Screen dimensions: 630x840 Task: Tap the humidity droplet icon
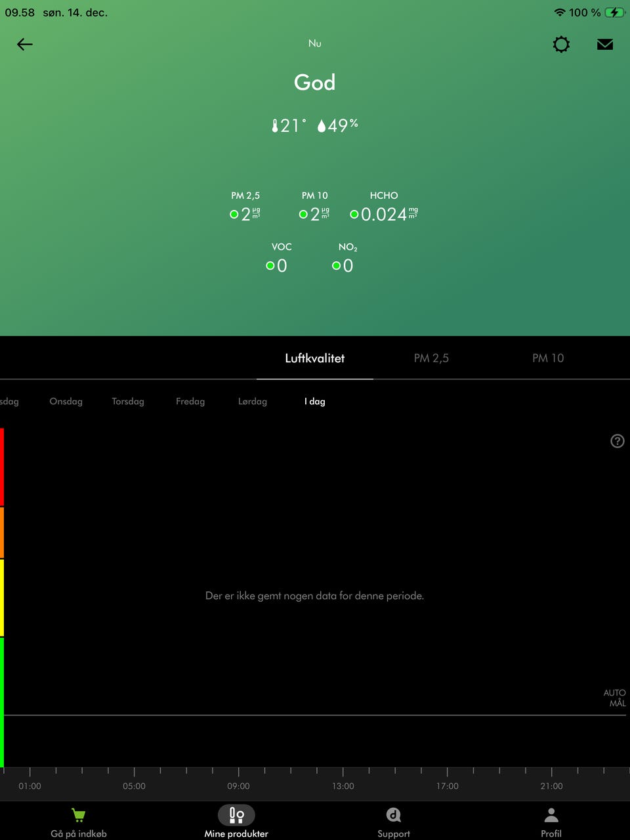pyautogui.click(x=322, y=126)
